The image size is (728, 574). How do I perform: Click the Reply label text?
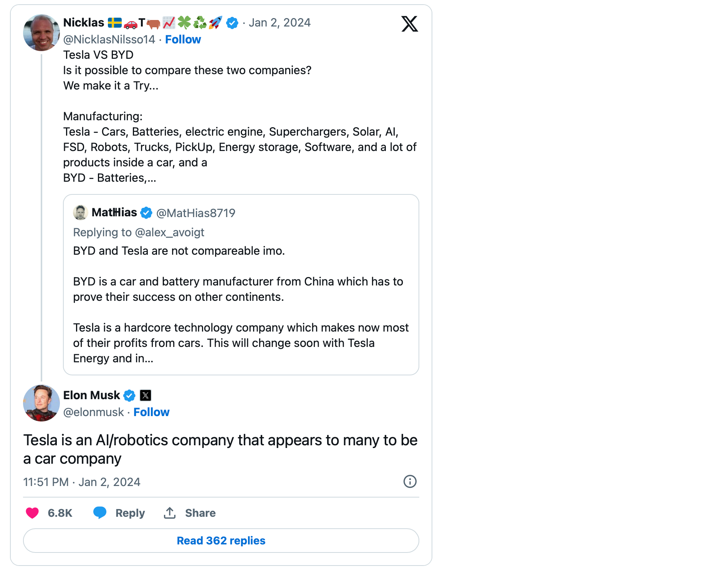tap(130, 513)
